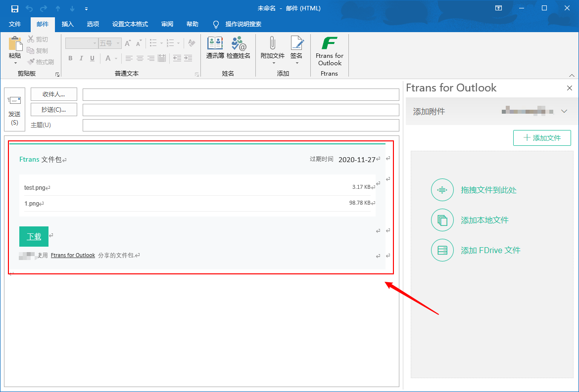Open the 剪贴板 dialog launcher
The height and width of the screenshot is (392, 579).
coord(57,75)
